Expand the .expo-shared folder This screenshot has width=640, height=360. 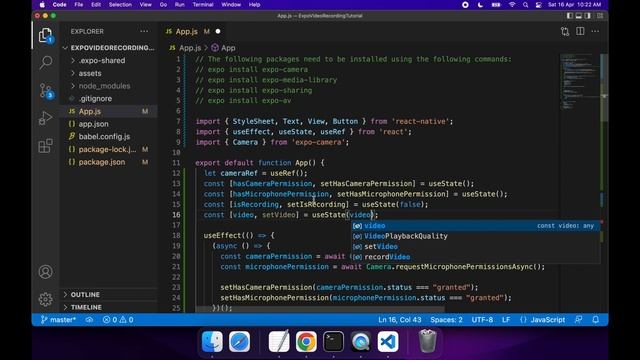pyautogui.click(x=109, y=60)
